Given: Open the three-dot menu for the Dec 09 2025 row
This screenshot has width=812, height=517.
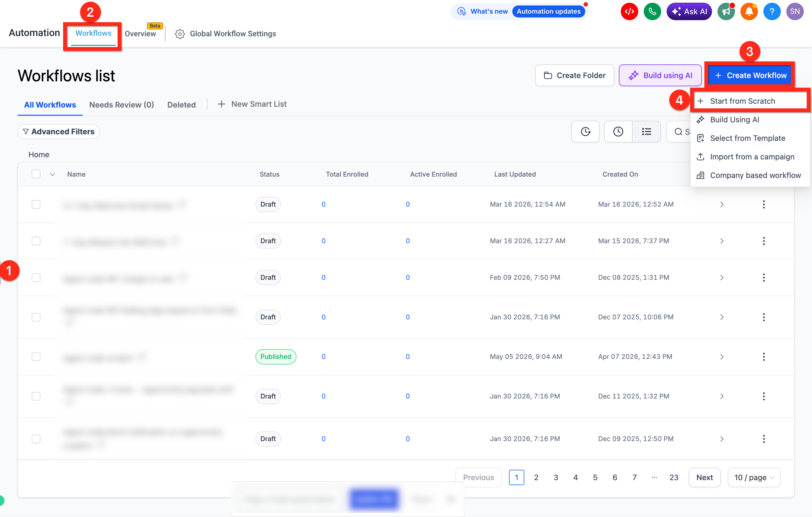Looking at the screenshot, I should pyautogui.click(x=764, y=439).
